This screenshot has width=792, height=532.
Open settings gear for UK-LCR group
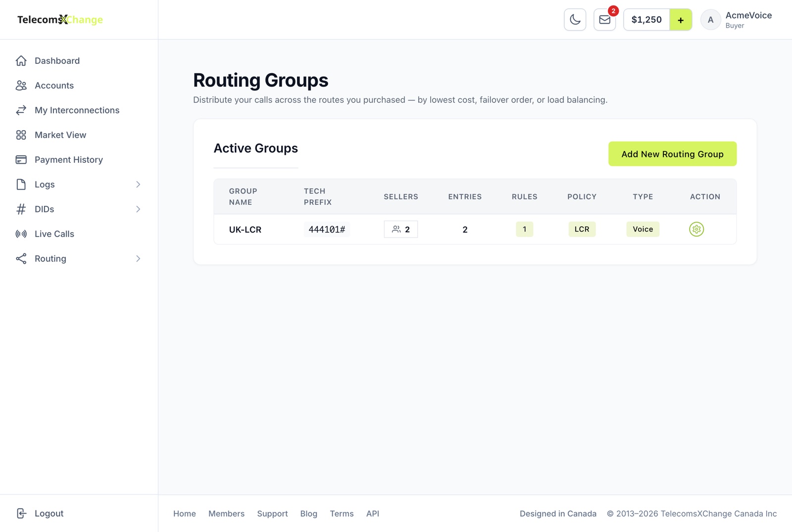(696, 229)
